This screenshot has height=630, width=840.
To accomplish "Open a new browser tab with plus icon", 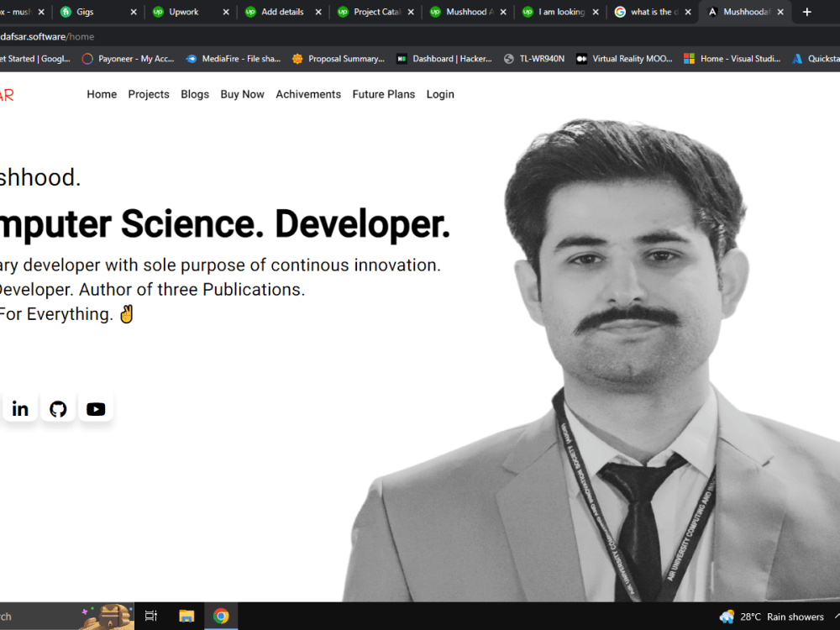I will (x=806, y=12).
